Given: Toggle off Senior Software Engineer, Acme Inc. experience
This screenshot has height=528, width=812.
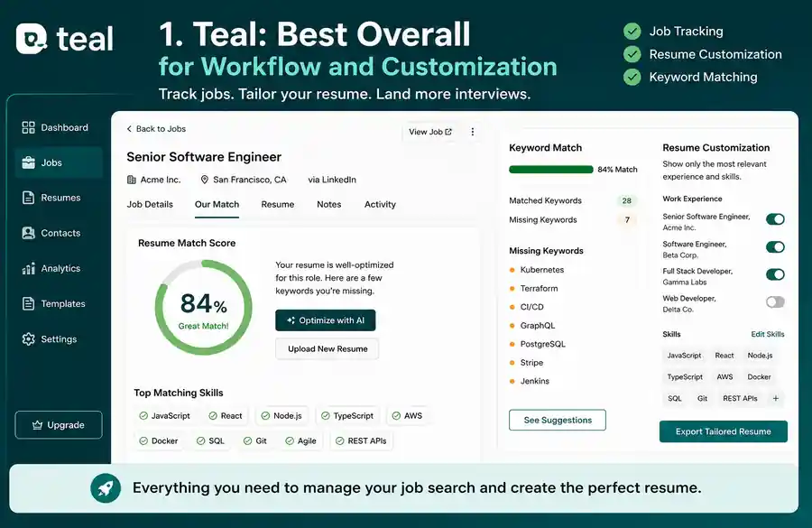Looking at the screenshot, I should [x=775, y=219].
